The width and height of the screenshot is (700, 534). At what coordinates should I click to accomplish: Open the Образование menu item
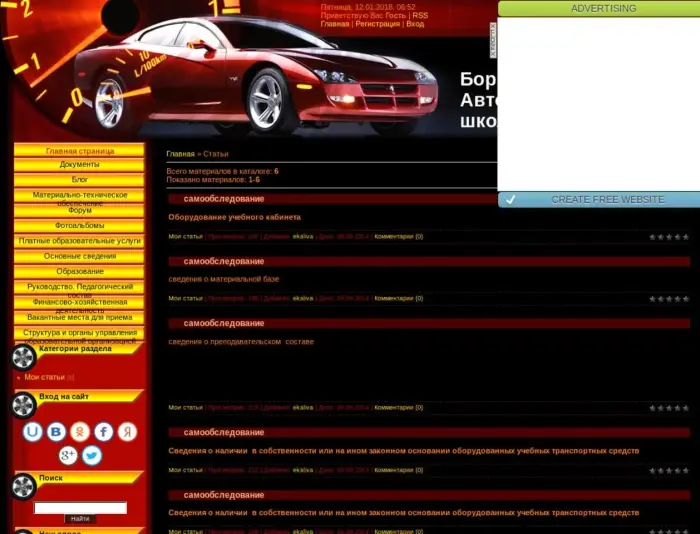pos(79,271)
